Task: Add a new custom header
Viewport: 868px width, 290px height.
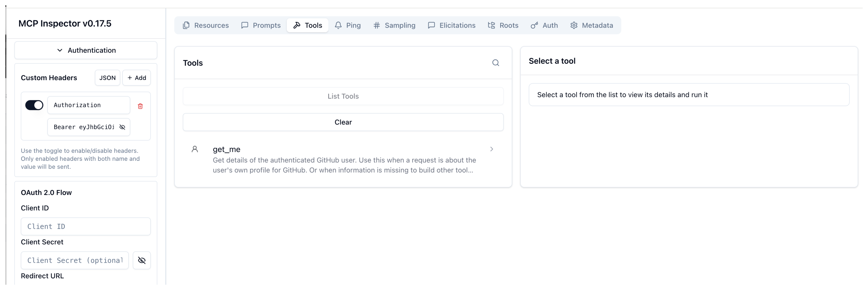Action: pos(136,78)
